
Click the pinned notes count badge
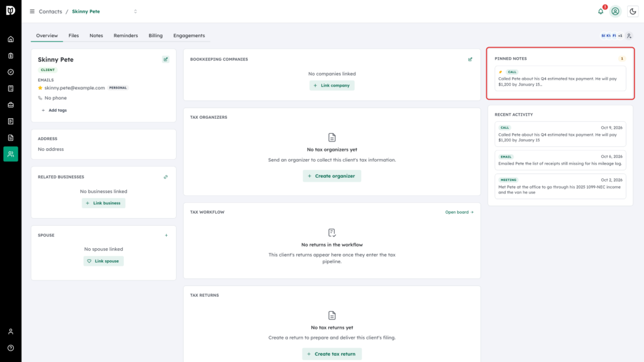[622, 58]
